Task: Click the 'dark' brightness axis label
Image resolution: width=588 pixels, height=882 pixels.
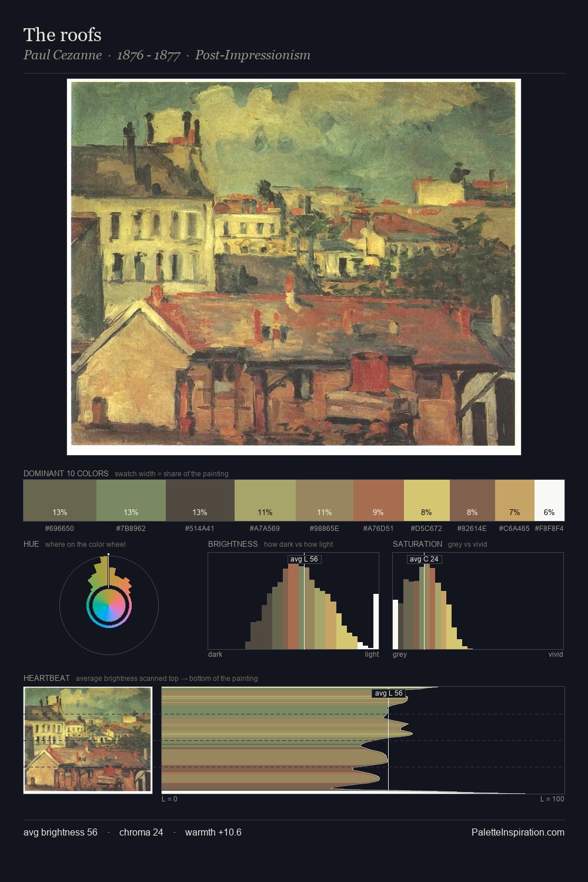Action: [215, 654]
